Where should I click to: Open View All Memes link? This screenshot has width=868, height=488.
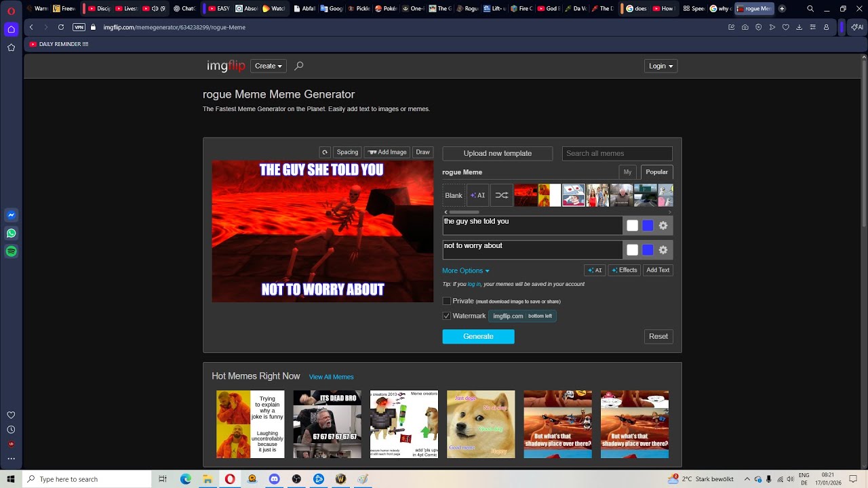331,377
